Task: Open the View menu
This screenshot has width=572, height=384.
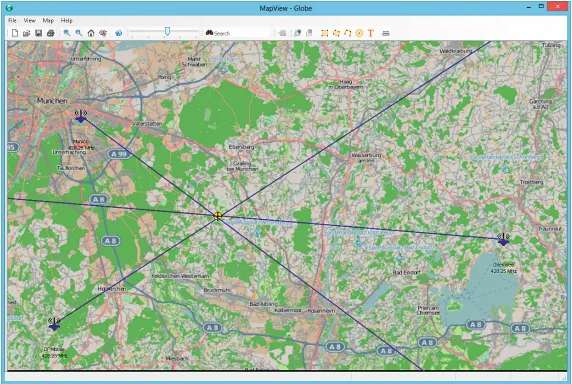Action: (29, 20)
